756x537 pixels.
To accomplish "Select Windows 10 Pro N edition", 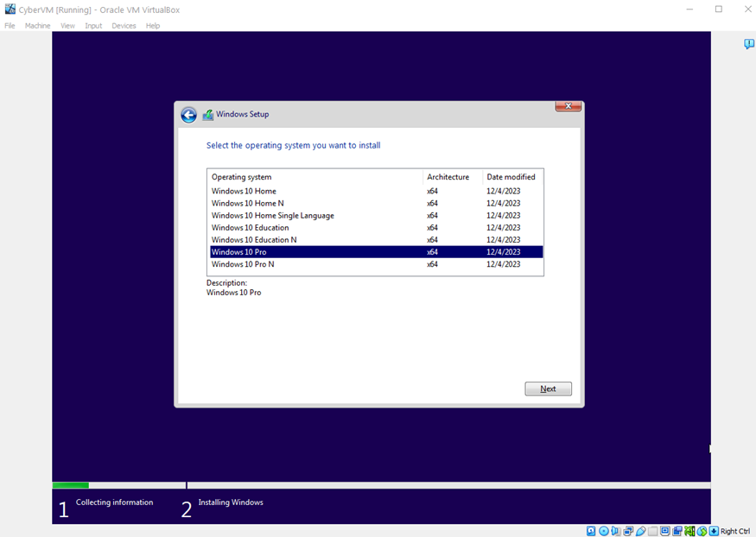I will (x=243, y=264).
